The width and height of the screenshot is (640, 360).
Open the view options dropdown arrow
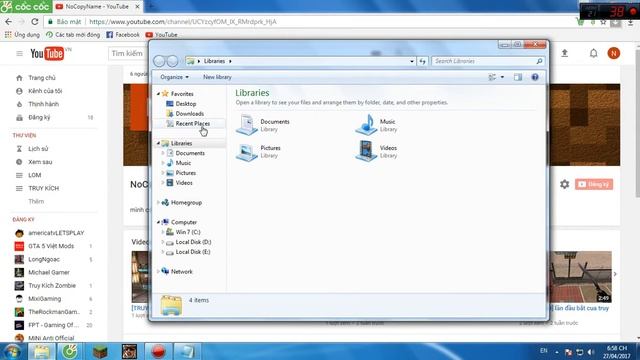[x=502, y=77]
